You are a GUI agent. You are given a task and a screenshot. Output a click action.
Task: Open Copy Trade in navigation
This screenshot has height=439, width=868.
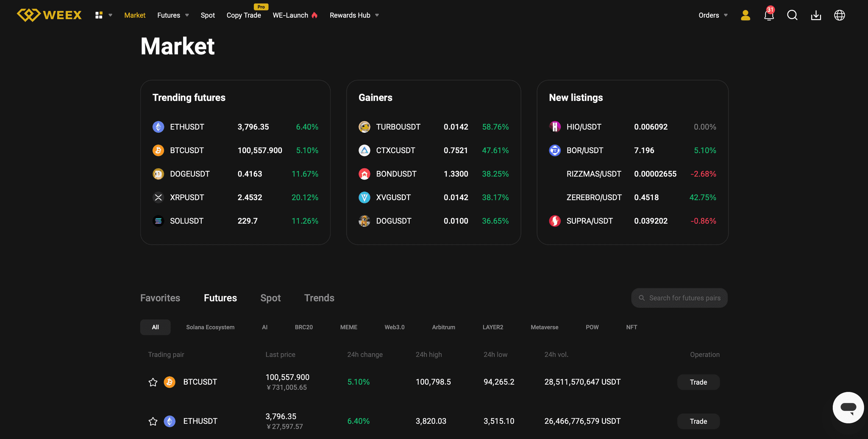(x=244, y=15)
